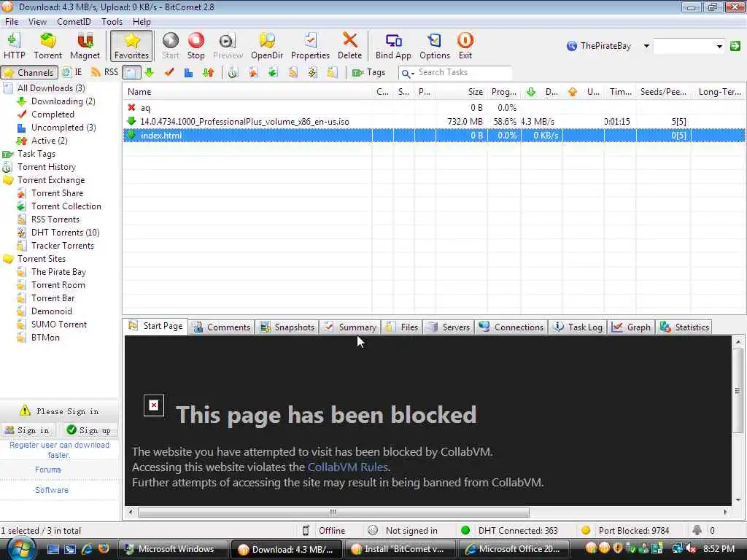The image size is (747, 560).
Task: Filter by downloading tasks green arrow icon
Action: click(150, 72)
